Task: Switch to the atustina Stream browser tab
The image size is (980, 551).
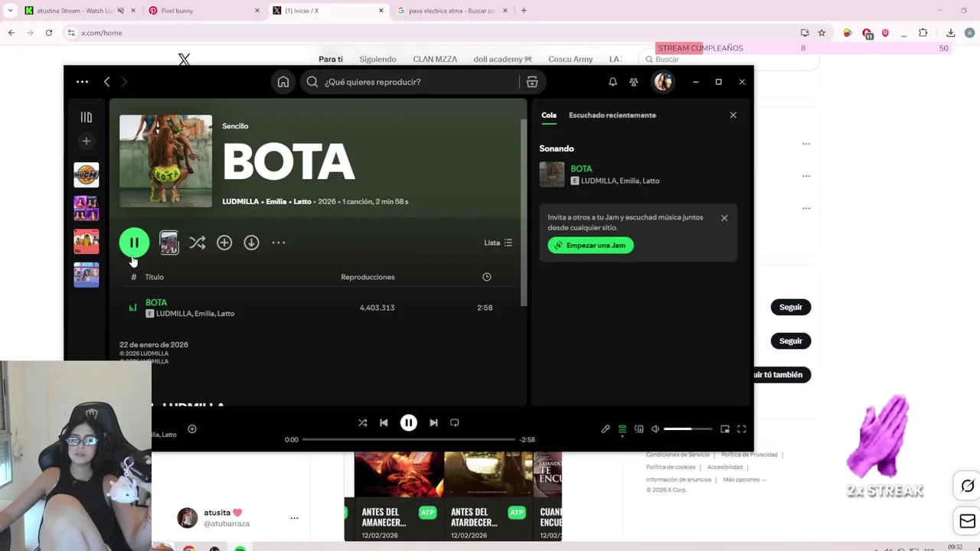Action: click(x=80, y=11)
